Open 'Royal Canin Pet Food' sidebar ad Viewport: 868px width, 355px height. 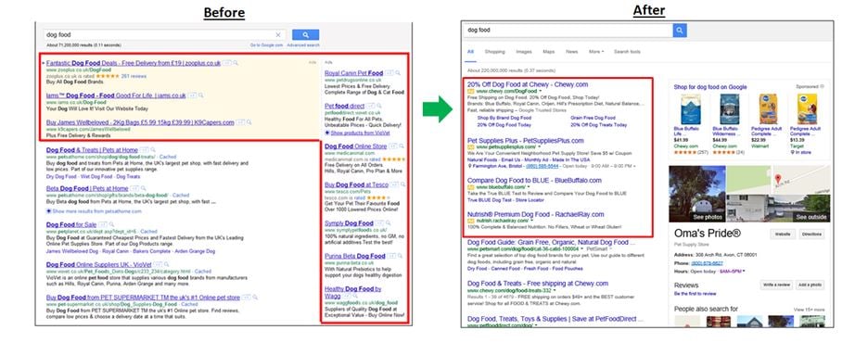[x=353, y=73]
